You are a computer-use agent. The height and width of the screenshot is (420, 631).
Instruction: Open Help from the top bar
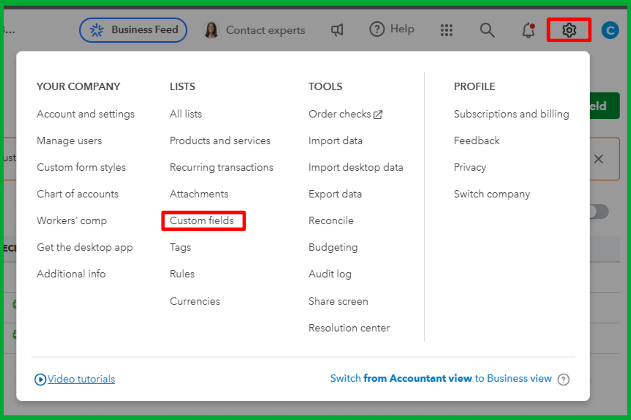point(392,30)
